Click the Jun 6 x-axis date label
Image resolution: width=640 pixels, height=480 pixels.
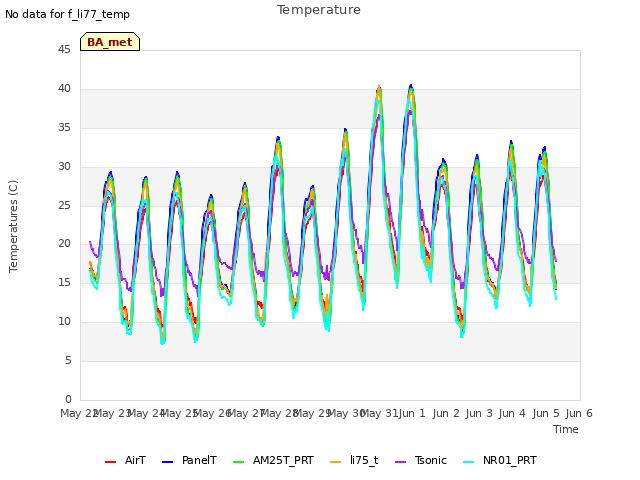pyautogui.click(x=579, y=413)
